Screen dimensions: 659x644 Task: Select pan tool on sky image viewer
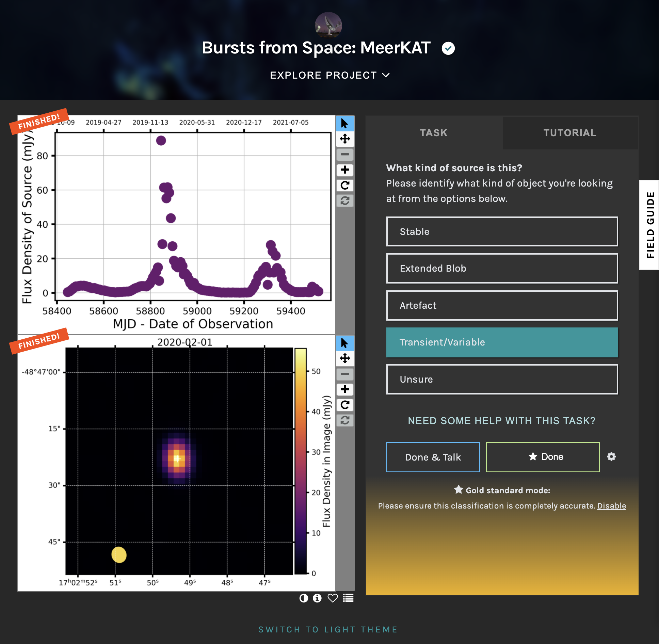click(345, 358)
